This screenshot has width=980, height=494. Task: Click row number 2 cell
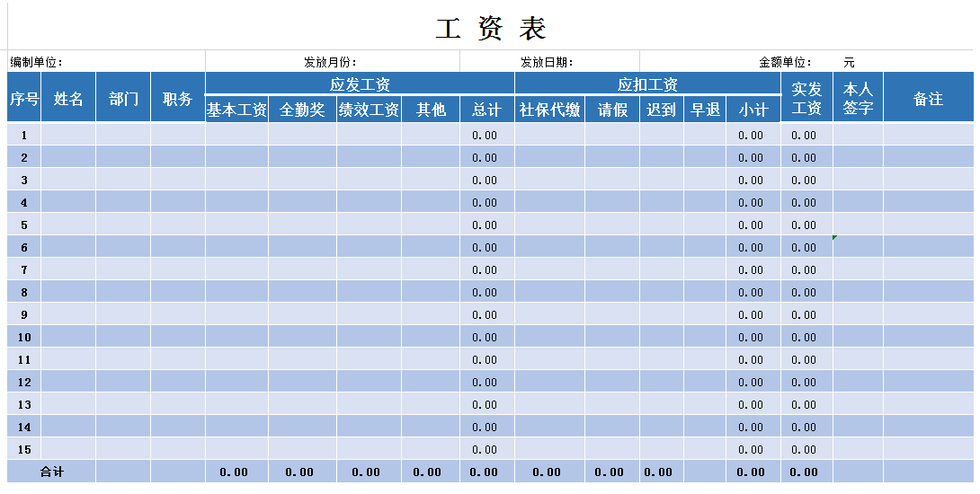(23, 157)
